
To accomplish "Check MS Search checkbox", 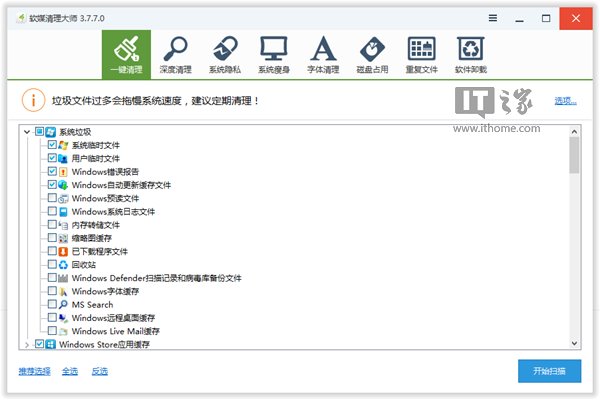I will click(52, 304).
